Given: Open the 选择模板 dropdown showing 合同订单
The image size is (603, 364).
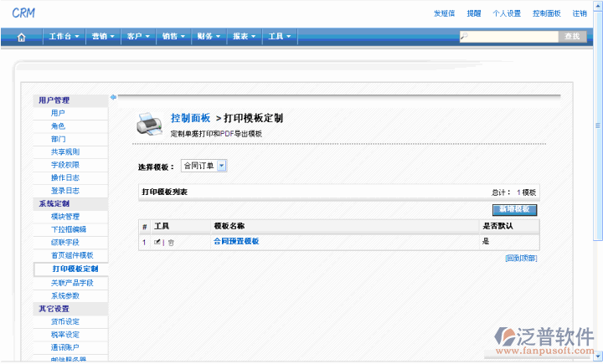Looking at the screenshot, I should point(204,167).
